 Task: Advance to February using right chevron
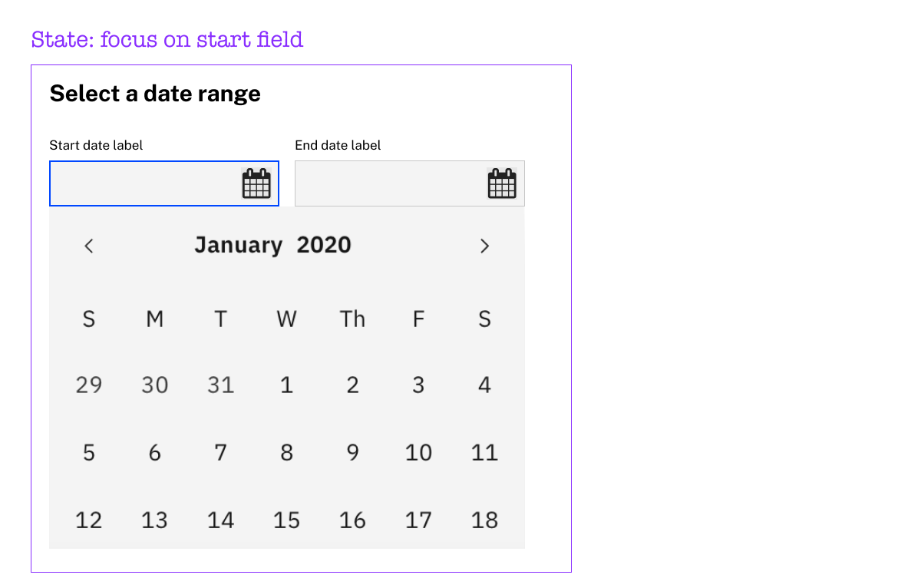pyautogui.click(x=484, y=246)
